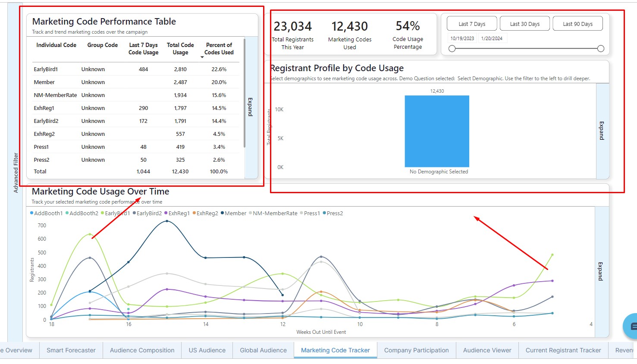Click the left date slider handle
Screen dimensions: 637x364
click(x=452, y=49)
